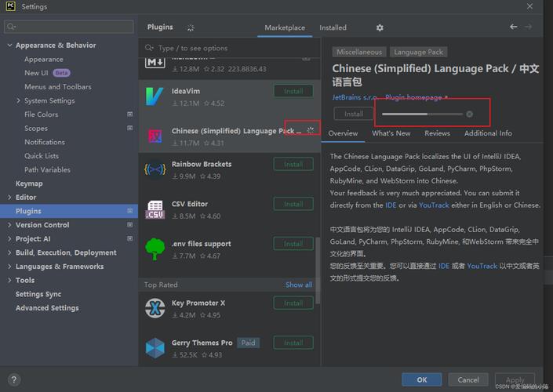
Task: Click the project-level marker beside Scopes
Action: pyautogui.click(x=129, y=128)
